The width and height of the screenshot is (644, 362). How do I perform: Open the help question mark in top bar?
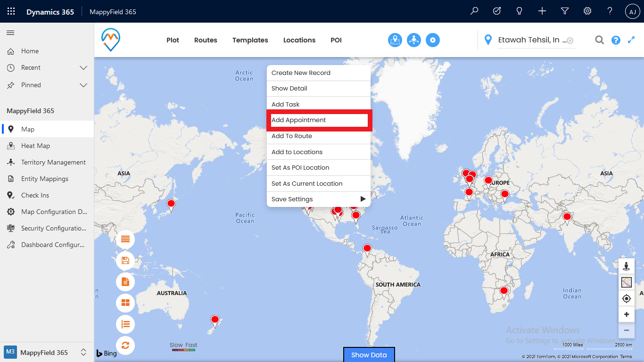click(x=610, y=11)
